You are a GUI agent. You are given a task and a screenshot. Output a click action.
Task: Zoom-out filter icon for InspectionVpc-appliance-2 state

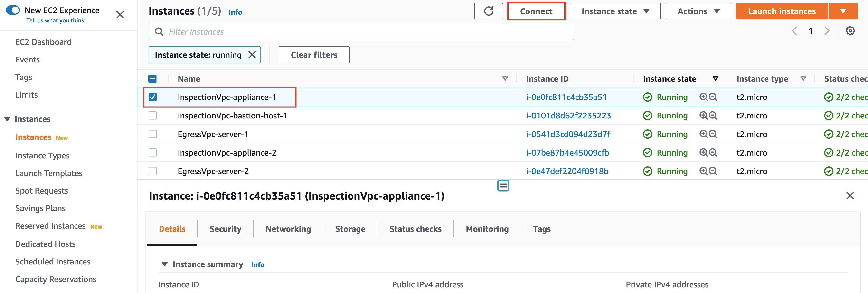tap(713, 153)
